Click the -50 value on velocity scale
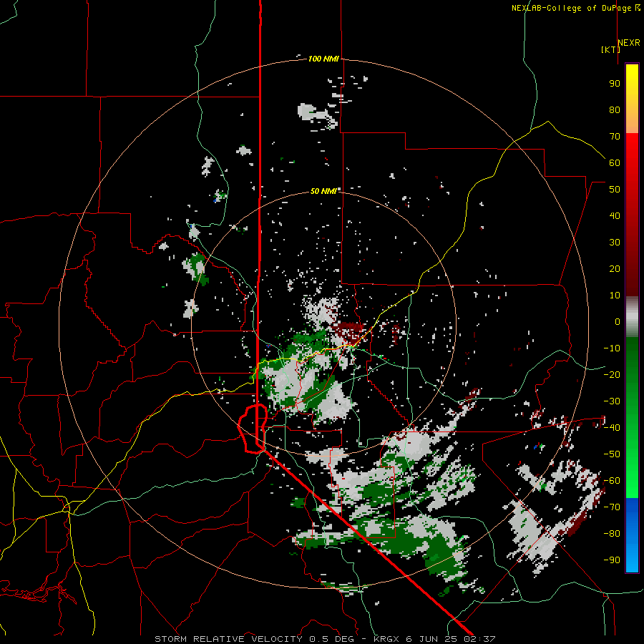The image size is (644, 644). click(x=612, y=454)
